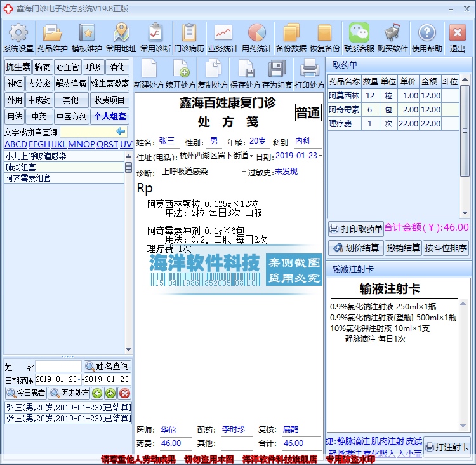Select 阿齐霉素组套 list item
Viewport: 476px width, 465px height.
[x=64, y=178]
